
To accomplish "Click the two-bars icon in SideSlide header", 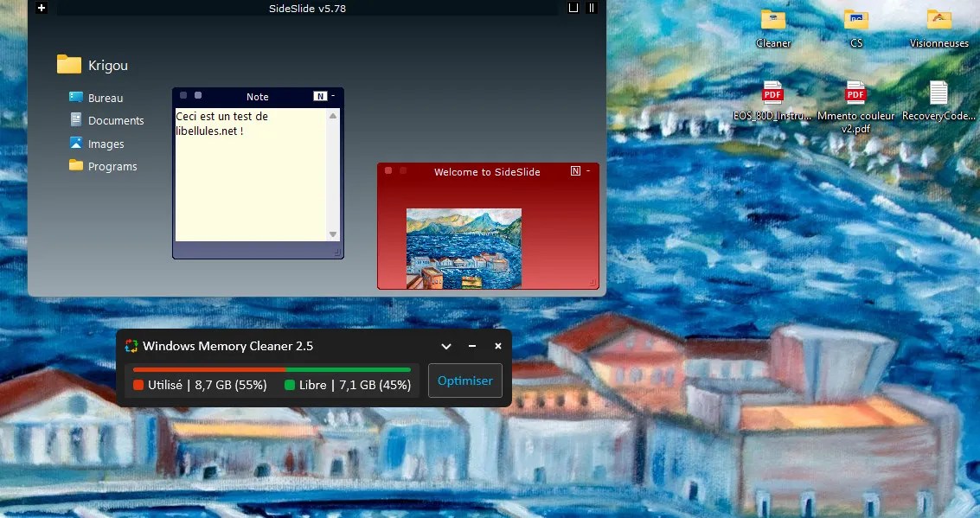I will pos(592,8).
